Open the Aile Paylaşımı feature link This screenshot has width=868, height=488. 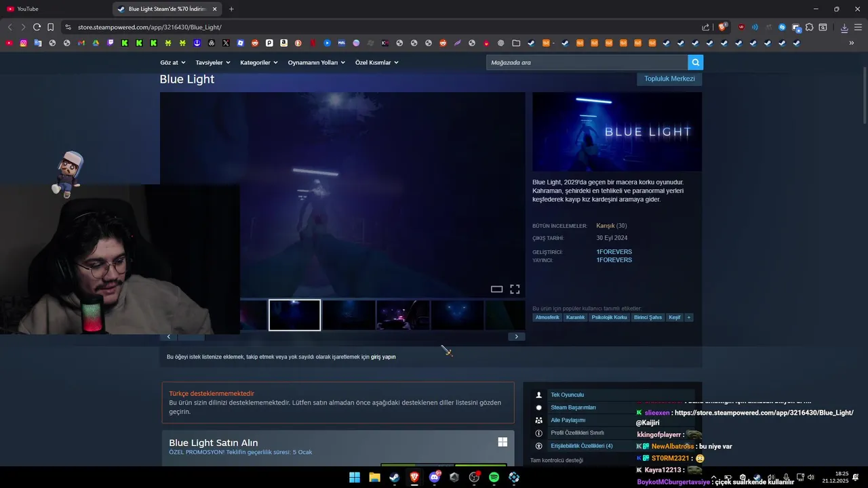pyautogui.click(x=568, y=420)
